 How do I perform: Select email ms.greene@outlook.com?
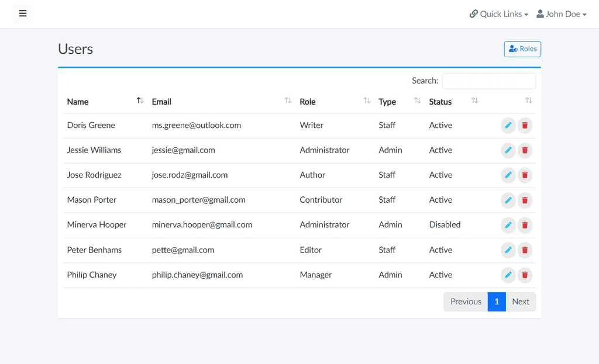[197, 125]
